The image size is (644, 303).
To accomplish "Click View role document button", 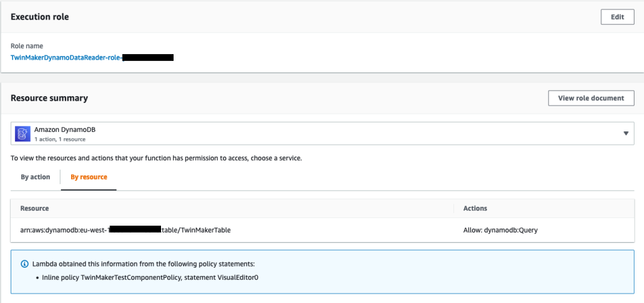I will click(x=591, y=98).
